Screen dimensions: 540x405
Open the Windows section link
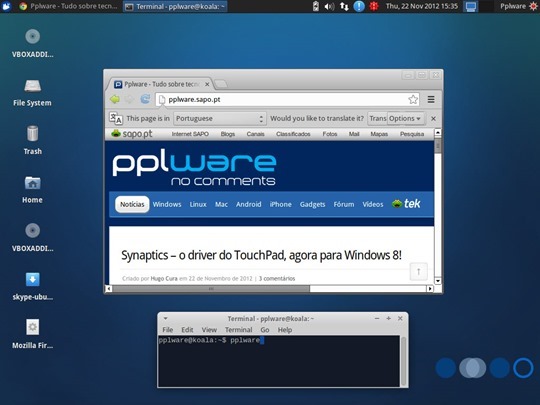pyautogui.click(x=167, y=204)
